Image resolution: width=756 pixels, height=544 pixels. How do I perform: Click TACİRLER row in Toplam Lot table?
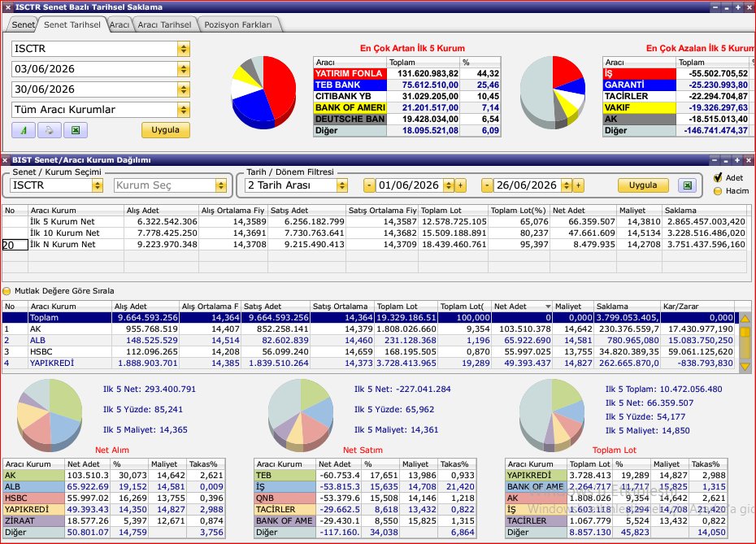[x=616, y=521]
